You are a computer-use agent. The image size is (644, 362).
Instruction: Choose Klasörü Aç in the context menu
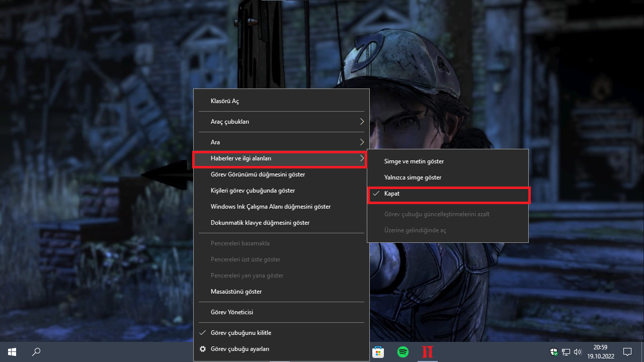point(281,101)
